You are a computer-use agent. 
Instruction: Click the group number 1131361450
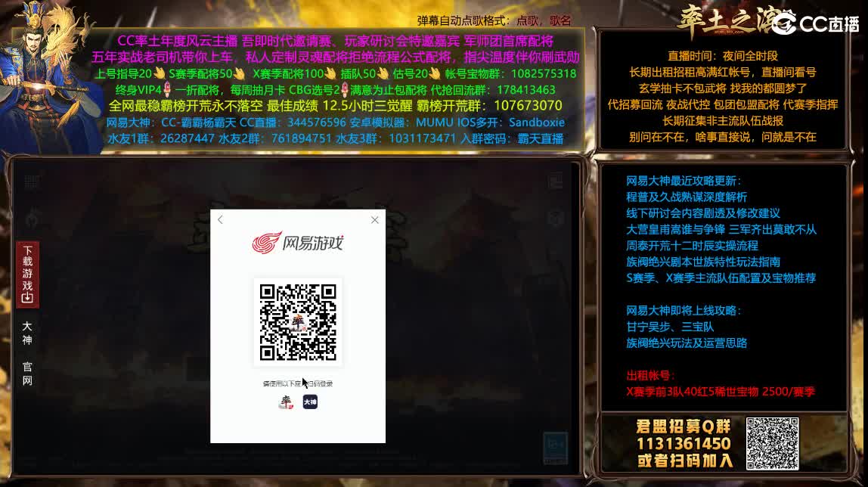tap(684, 443)
